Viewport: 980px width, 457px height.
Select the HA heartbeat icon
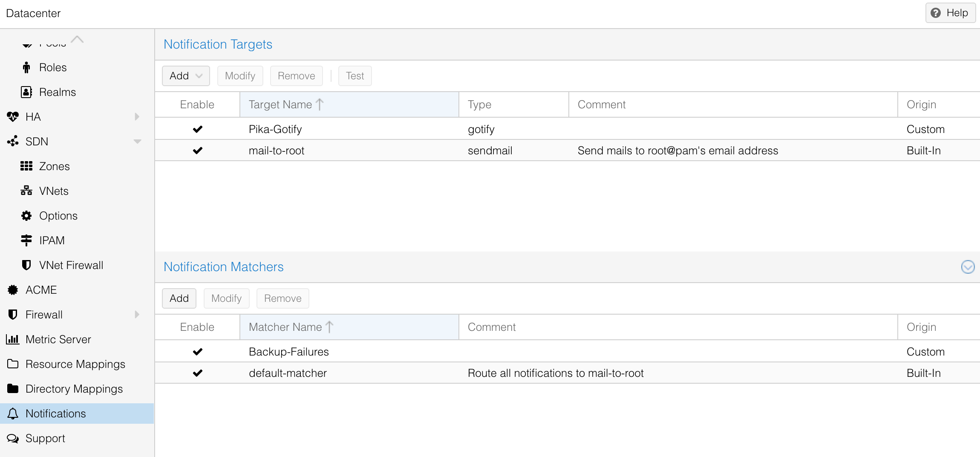pyautogui.click(x=13, y=116)
